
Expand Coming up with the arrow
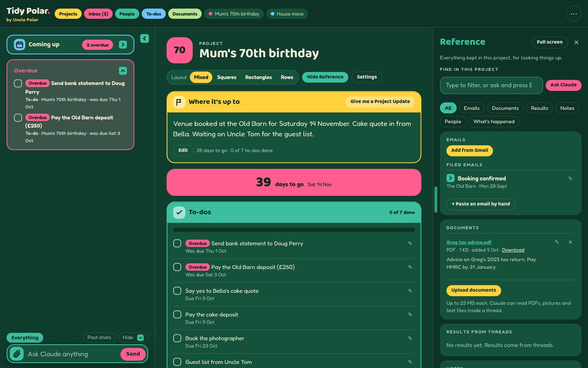[x=123, y=45]
